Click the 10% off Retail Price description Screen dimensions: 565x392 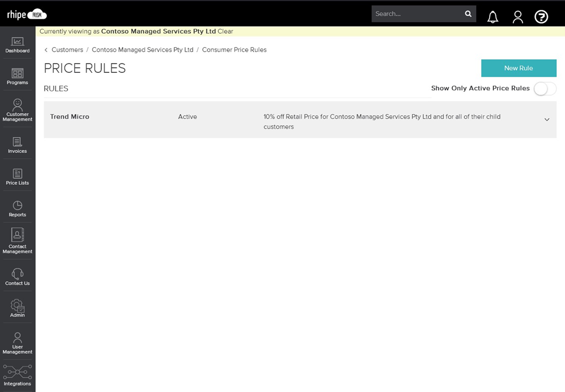tap(382, 122)
